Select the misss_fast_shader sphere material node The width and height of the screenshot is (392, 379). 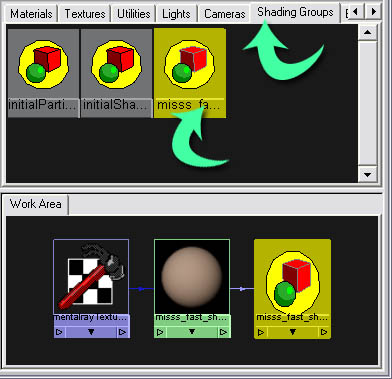click(192, 277)
